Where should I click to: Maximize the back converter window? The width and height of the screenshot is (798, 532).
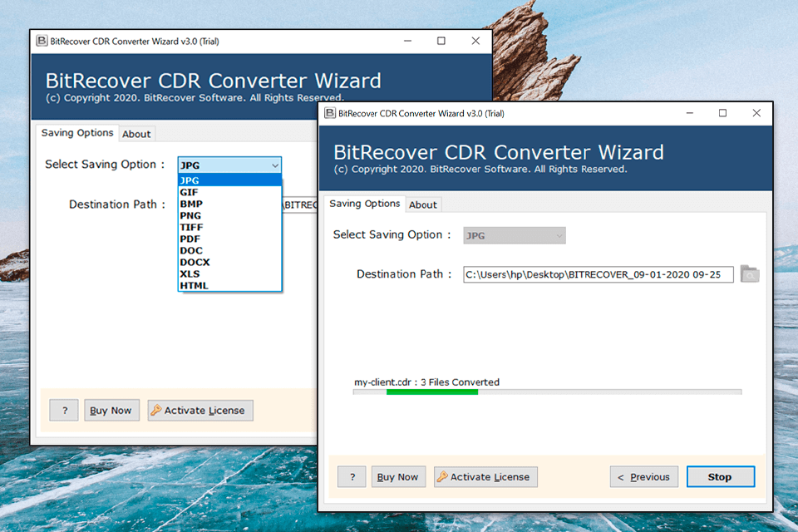click(x=441, y=41)
